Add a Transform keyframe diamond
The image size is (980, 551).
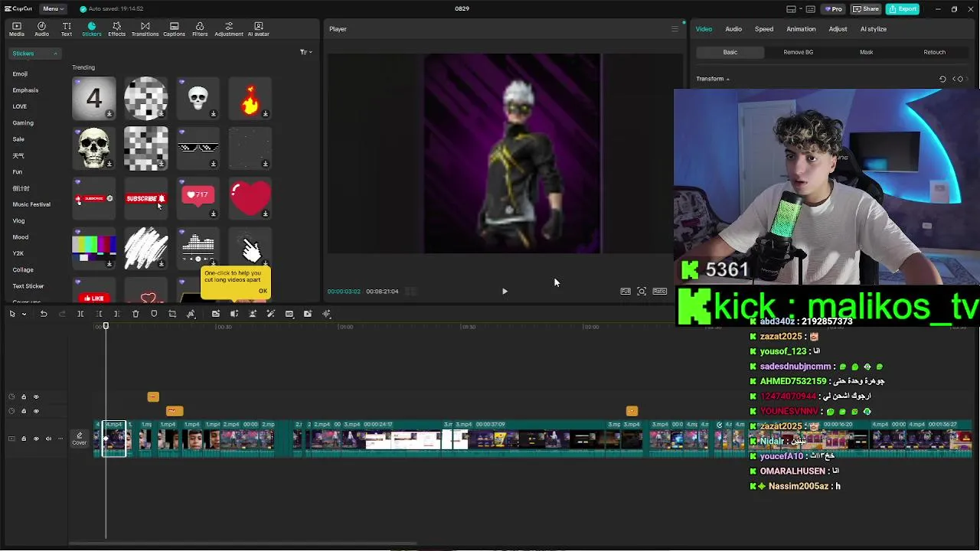pos(960,79)
